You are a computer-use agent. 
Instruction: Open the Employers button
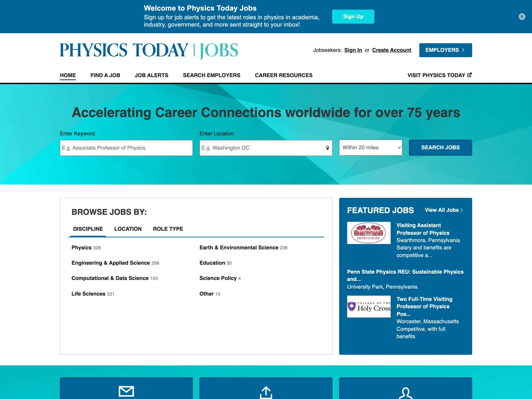(446, 50)
